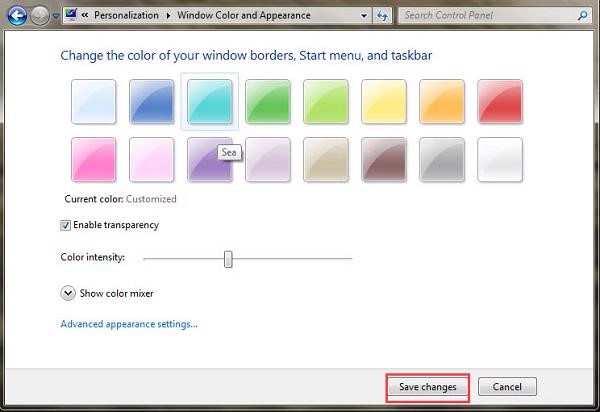600x412 pixels.
Task: Select the lime green color swatch
Action: (326, 101)
